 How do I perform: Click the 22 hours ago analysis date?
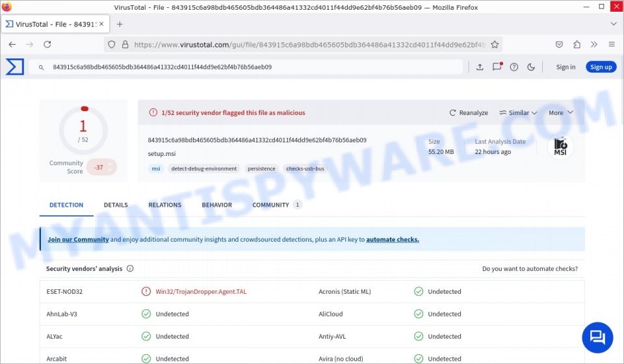click(x=493, y=152)
